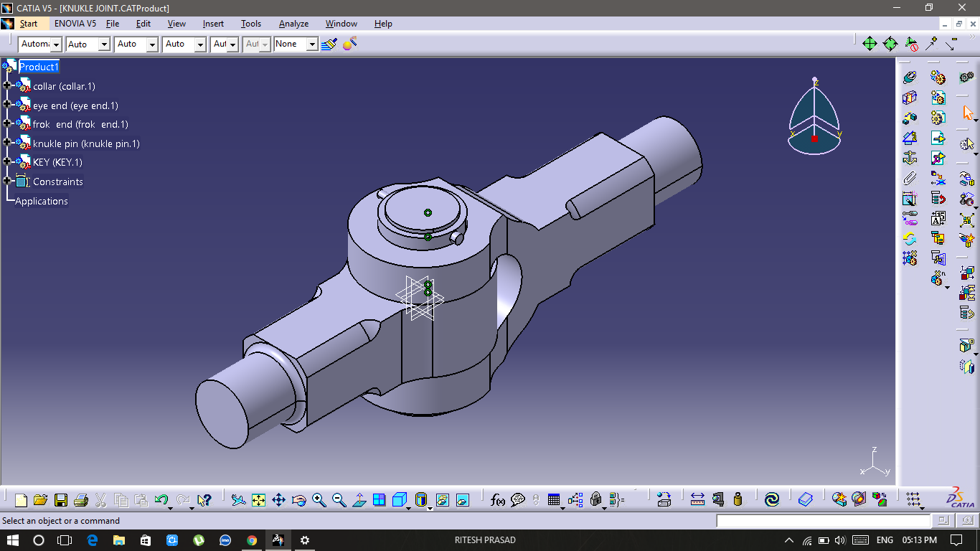Click the Measure Inertia weight icon

pos(738,500)
